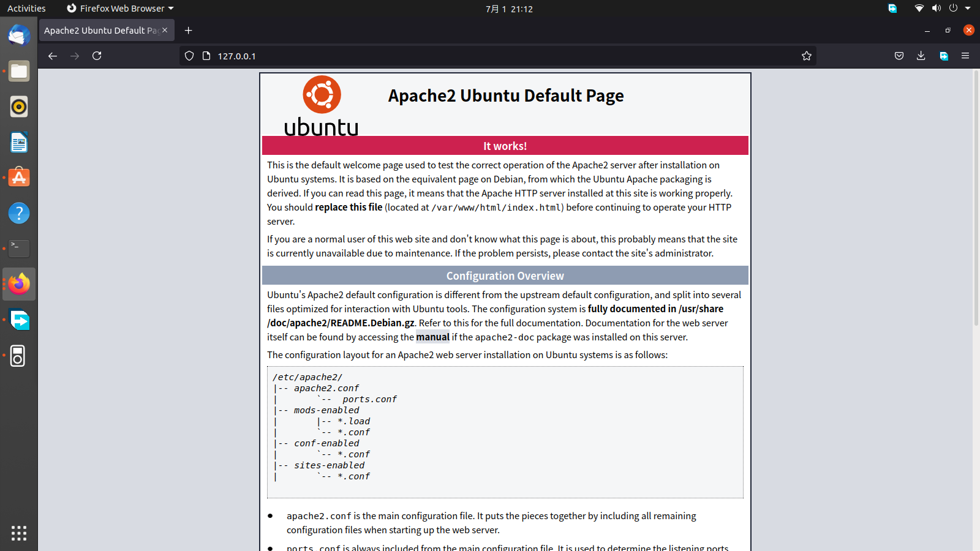Open the Files manager dock icon
Screen dimensions: 980x551
pos(19,71)
